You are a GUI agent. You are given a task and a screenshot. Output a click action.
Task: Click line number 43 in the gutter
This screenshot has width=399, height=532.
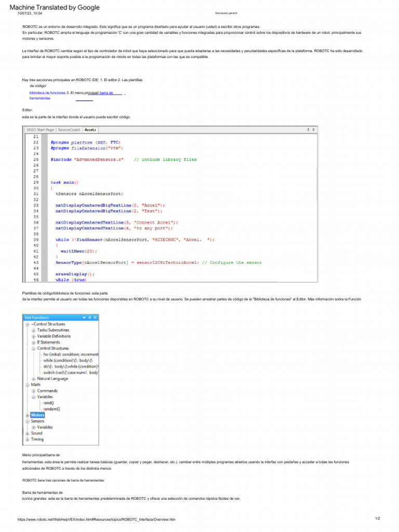(x=36, y=262)
